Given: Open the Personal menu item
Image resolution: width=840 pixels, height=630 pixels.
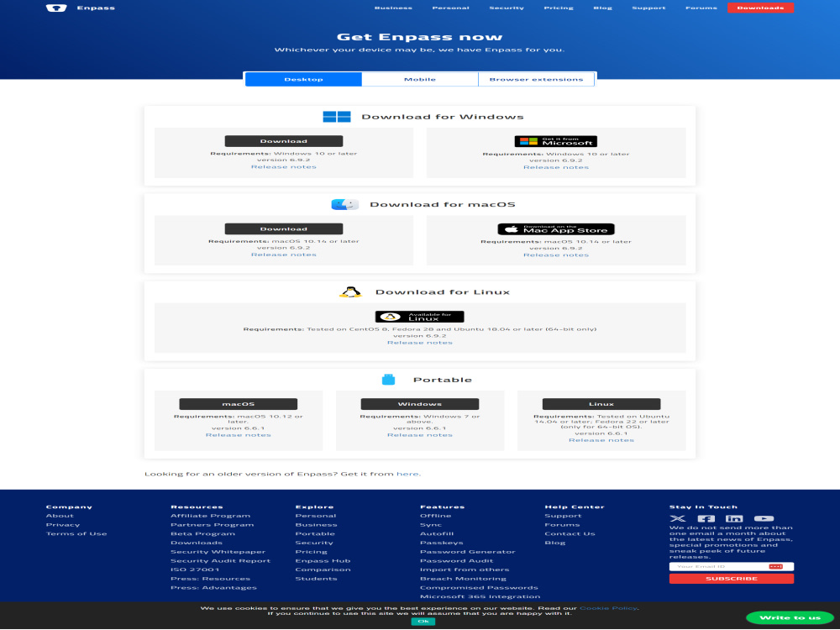Looking at the screenshot, I should pyautogui.click(x=450, y=8).
